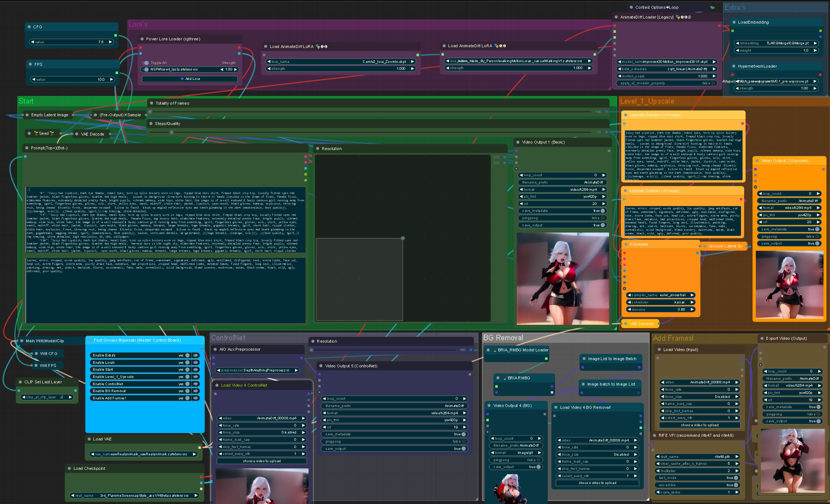Image resolution: width=830 pixels, height=504 pixels.
Task: Collapse the RIFE VFI node title dot
Action: click(655, 435)
